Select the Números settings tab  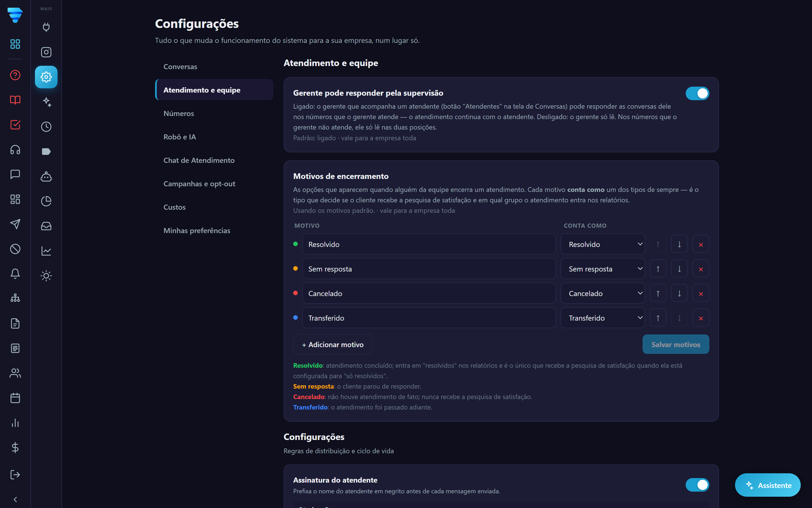[214, 113]
